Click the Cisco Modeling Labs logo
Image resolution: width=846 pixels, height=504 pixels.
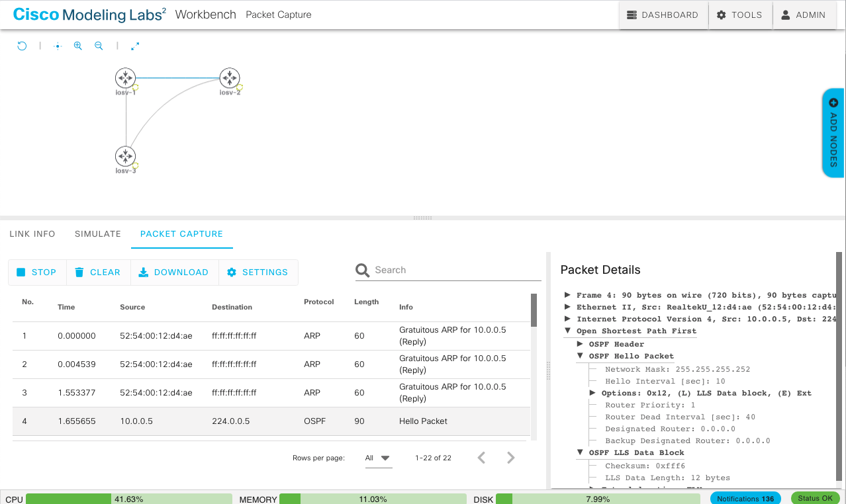(90, 15)
